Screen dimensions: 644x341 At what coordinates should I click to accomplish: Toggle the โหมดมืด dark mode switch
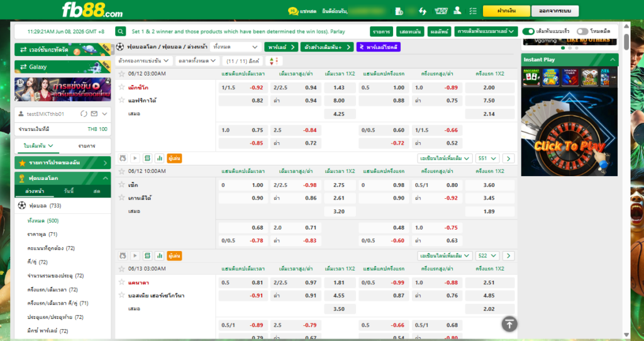coord(582,31)
